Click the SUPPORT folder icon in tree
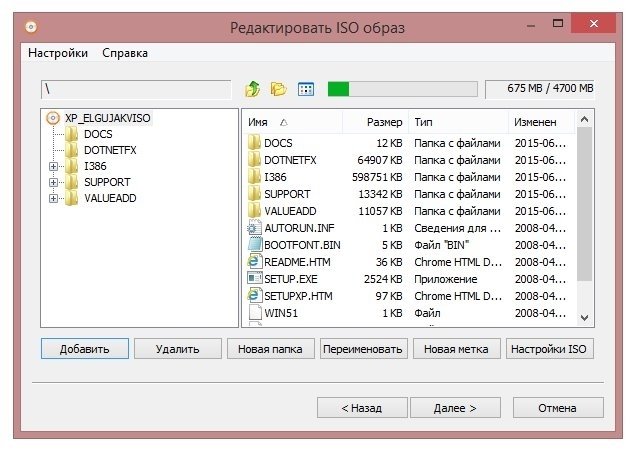The width and height of the screenshot is (640, 458). (72, 182)
